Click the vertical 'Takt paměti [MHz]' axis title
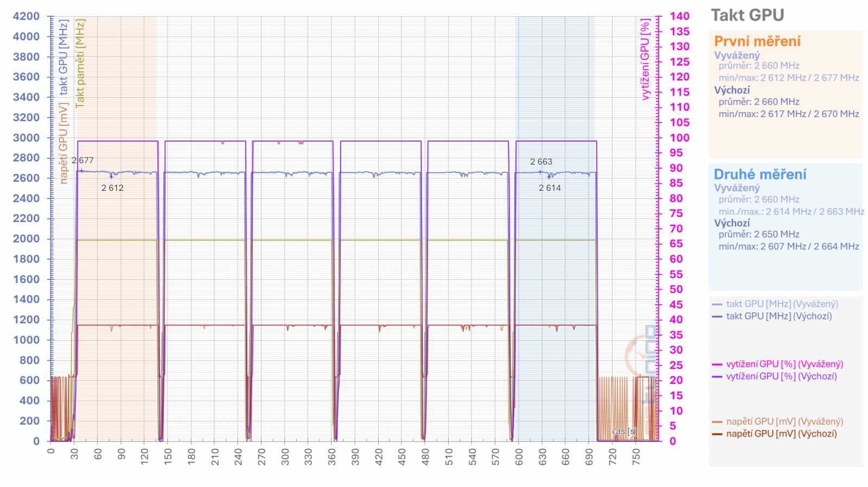868x487 pixels. coord(80,63)
